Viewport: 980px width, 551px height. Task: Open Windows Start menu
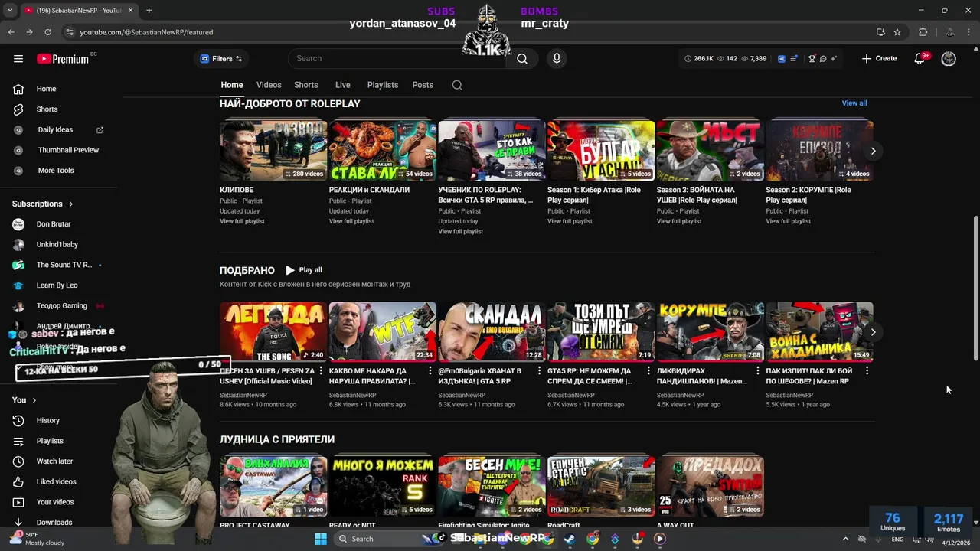pos(320,539)
